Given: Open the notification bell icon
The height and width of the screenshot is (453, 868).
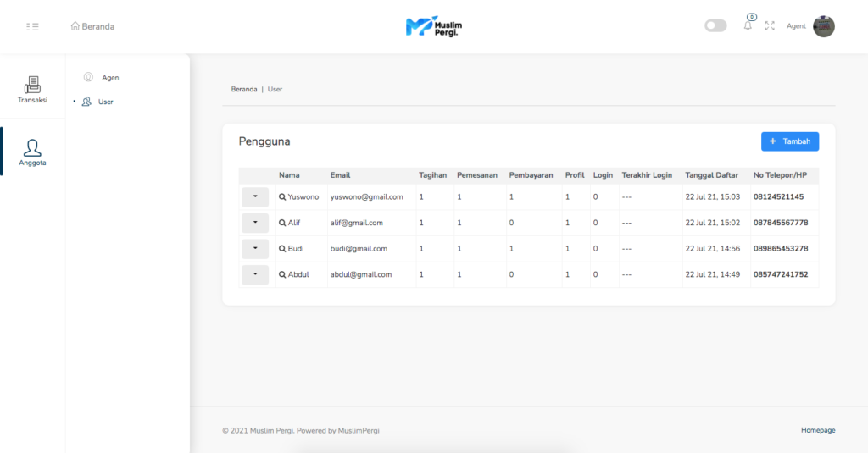Looking at the screenshot, I should tap(748, 25).
